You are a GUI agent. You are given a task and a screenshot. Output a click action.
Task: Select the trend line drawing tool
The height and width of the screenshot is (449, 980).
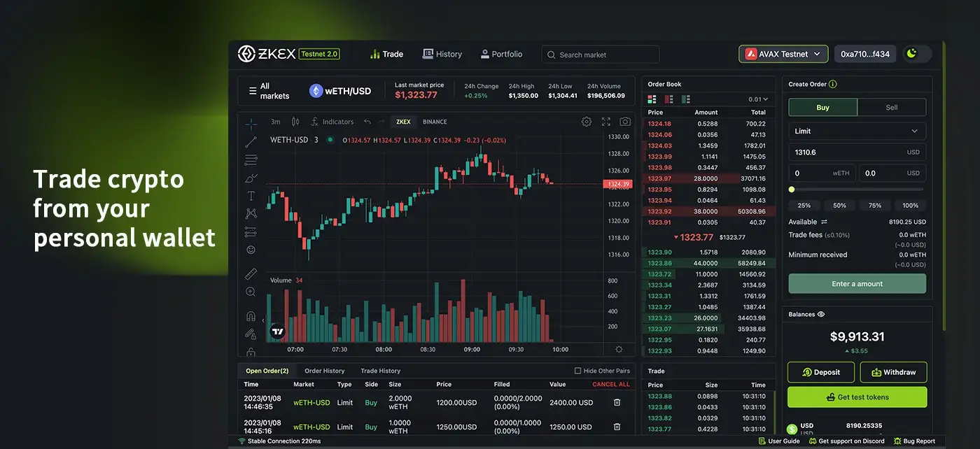point(251,142)
